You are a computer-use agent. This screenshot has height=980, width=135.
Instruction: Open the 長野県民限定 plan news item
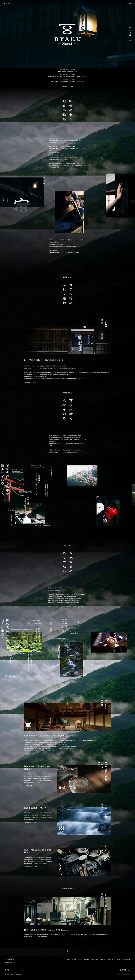point(67,76)
